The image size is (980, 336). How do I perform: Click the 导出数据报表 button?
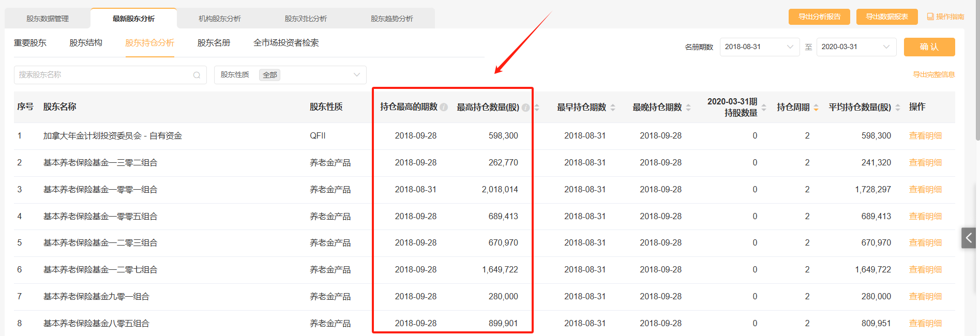[x=887, y=17]
